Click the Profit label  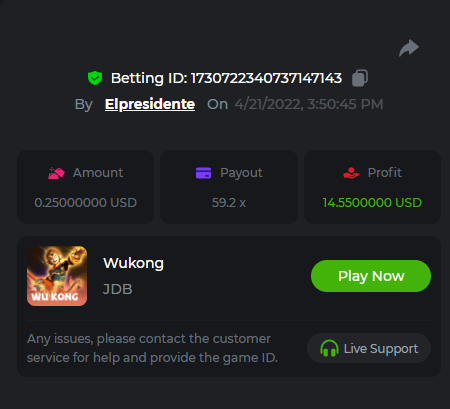385,173
